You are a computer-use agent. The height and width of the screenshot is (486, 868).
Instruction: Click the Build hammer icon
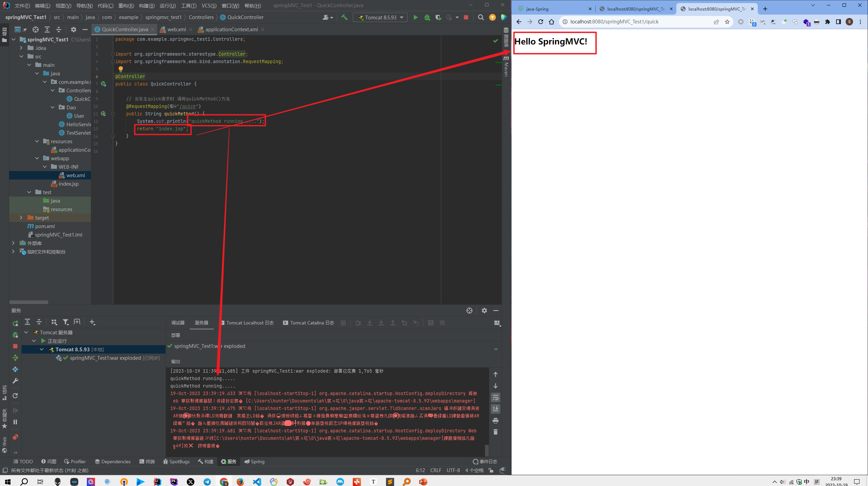point(344,17)
